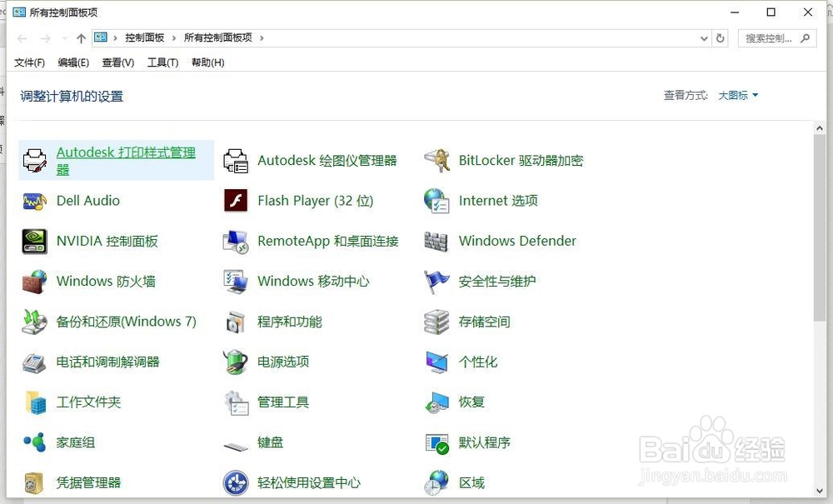The image size is (833, 504).
Task: Open RemoteApp 和桌面连接 icon
Action: tap(236, 241)
